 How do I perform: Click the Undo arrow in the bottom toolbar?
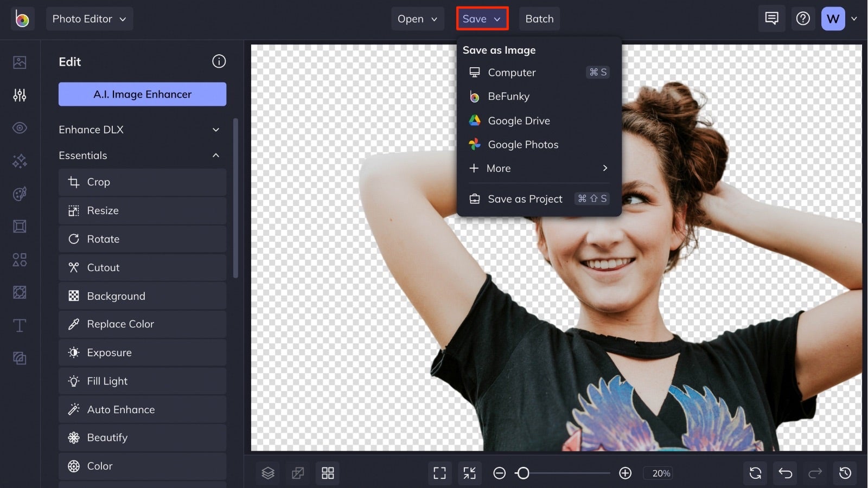point(785,473)
